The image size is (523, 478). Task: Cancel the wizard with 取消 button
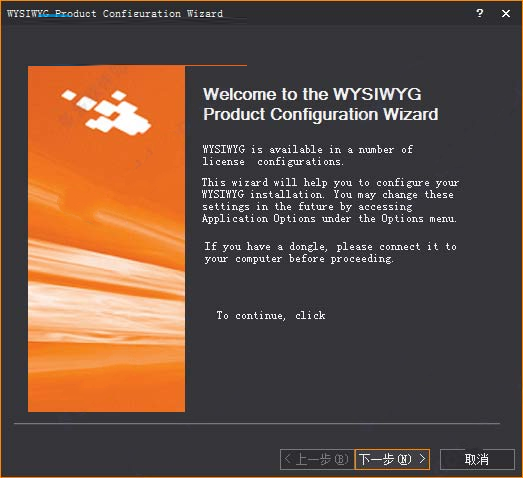(x=477, y=459)
